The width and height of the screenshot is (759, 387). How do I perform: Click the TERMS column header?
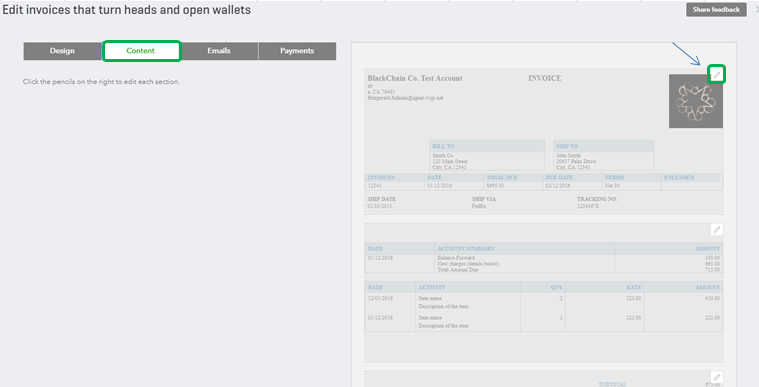pyautogui.click(x=614, y=178)
